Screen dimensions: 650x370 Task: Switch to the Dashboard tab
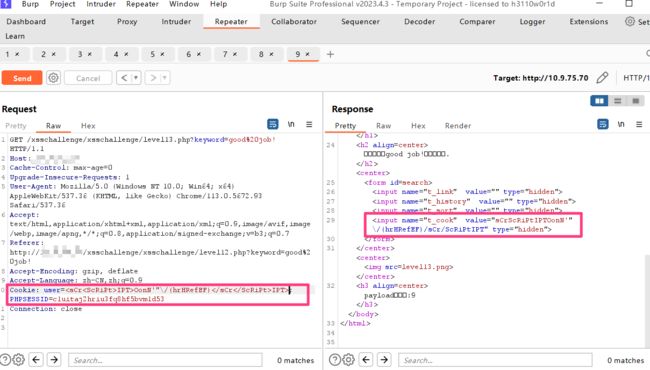click(26, 22)
